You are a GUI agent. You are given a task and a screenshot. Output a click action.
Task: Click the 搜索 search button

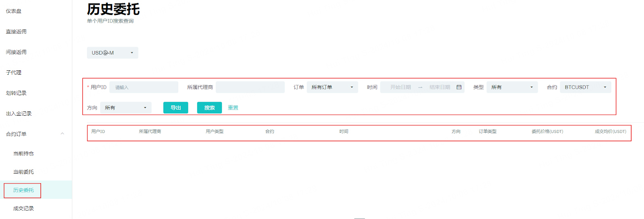209,108
